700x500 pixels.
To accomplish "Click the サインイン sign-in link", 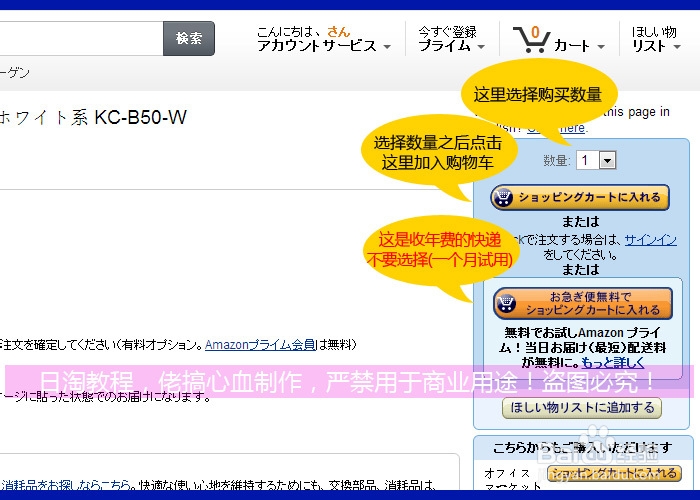I will (650, 240).
